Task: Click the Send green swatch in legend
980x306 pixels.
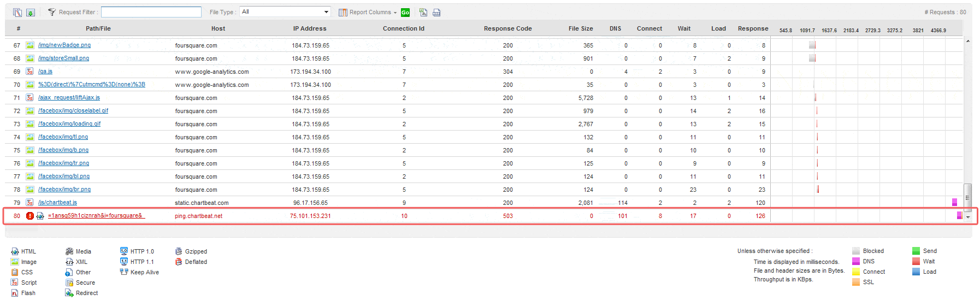Action: click(x=916, y=251)
